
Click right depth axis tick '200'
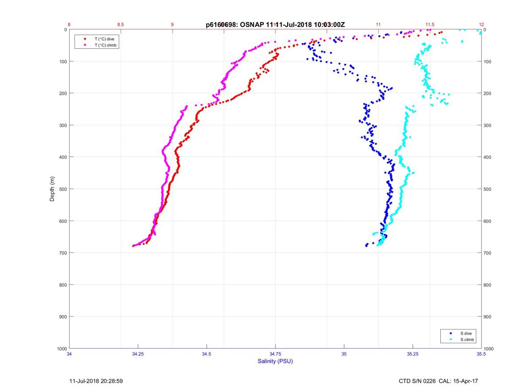tap(488, 93)
